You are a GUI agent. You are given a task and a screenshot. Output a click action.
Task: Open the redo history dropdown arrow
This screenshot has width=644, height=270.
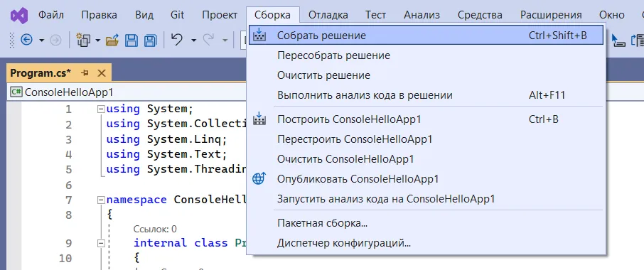[x=225, y=40]
